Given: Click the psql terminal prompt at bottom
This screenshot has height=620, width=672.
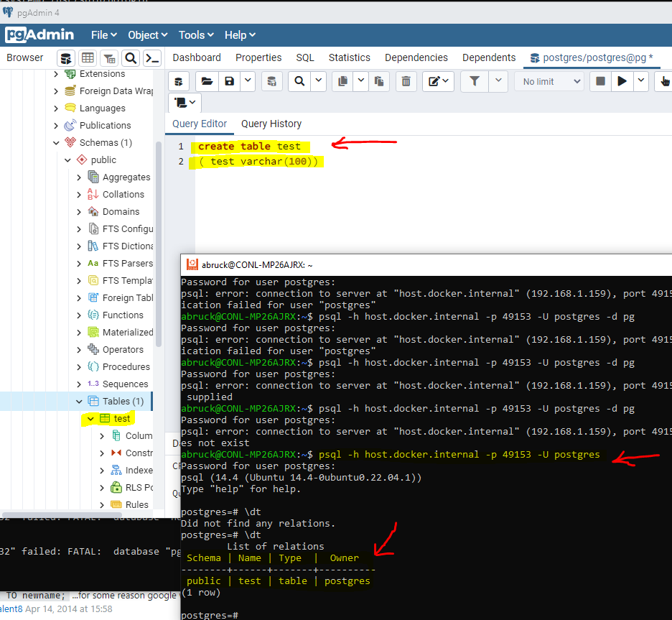Looking at the screenshot, I should pyautogui.click(x=210, y=615).
